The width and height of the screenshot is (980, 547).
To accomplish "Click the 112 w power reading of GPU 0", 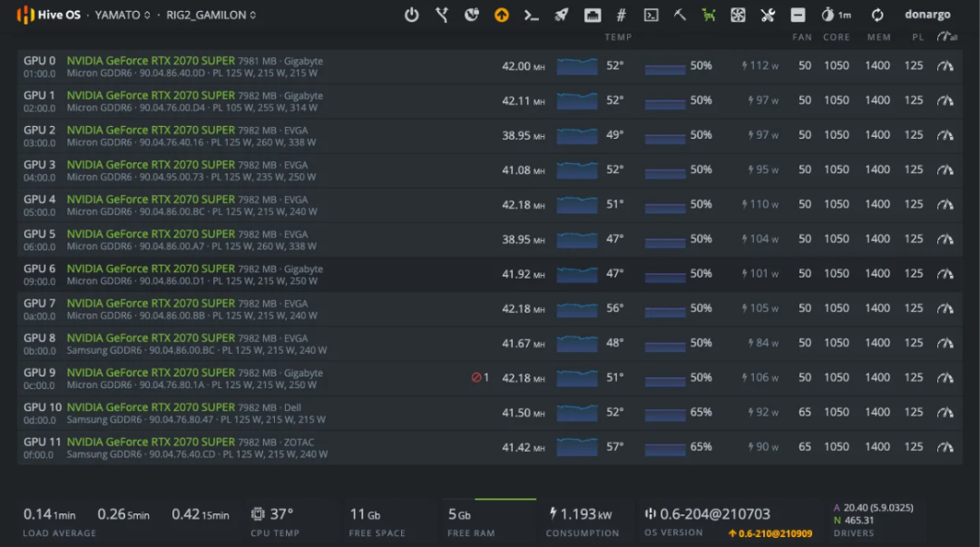I will tap(760, 65).
